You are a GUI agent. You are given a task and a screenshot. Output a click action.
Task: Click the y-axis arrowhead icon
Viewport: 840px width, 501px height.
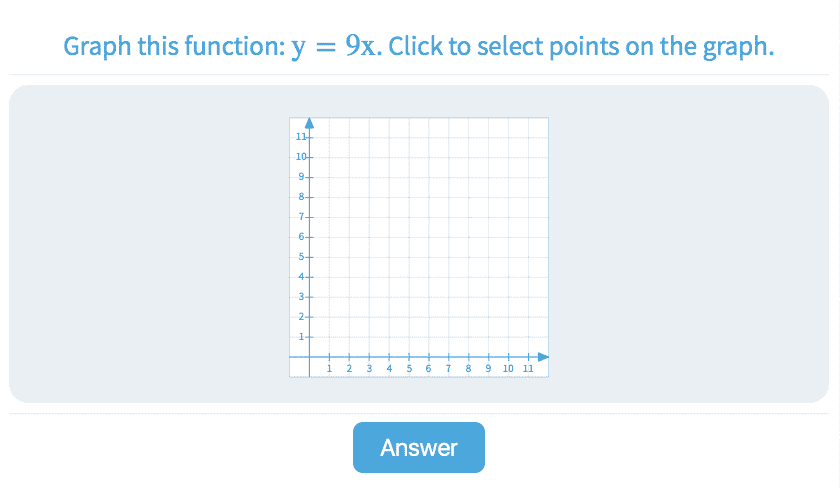point(309,123)
